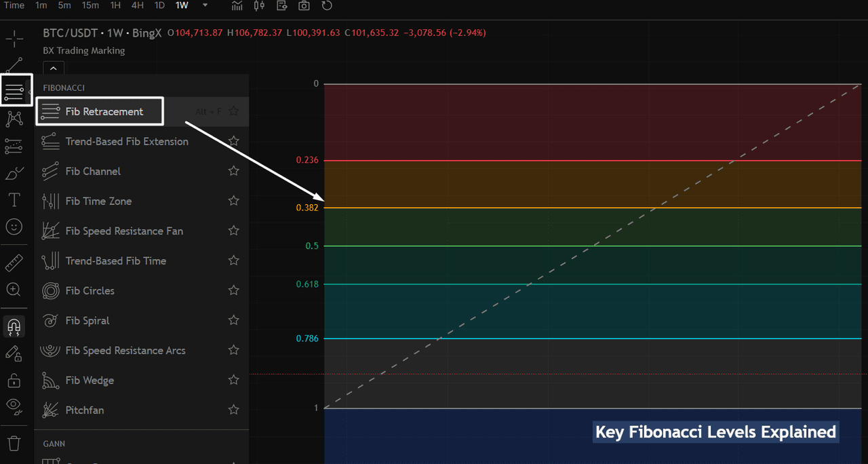Switch to the 4H timeframe

pyautogui.click(x=138, y=5)
